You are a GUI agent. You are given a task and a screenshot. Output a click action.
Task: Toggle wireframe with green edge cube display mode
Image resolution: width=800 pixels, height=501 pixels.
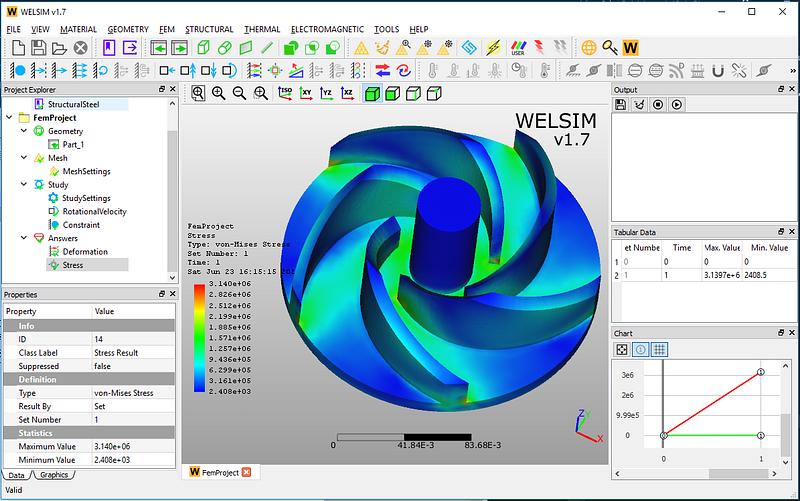pyautogui.click(x=413, y=94)
